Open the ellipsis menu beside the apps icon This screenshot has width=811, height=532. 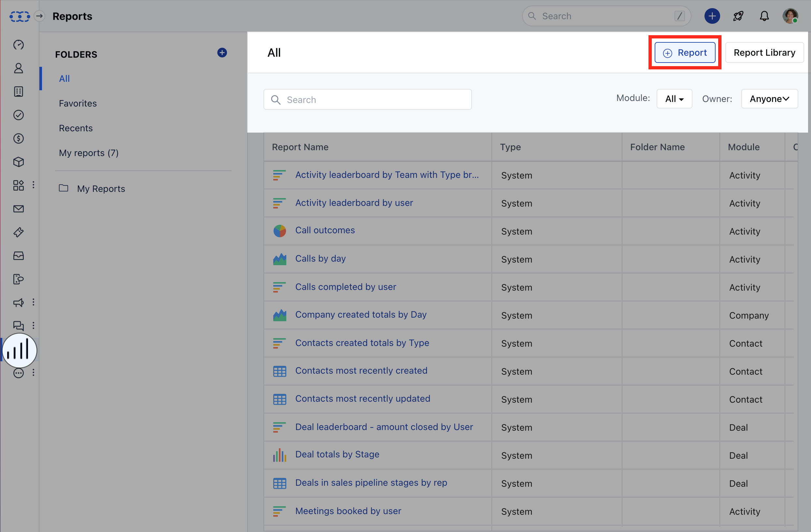click(x=33, y=184)
